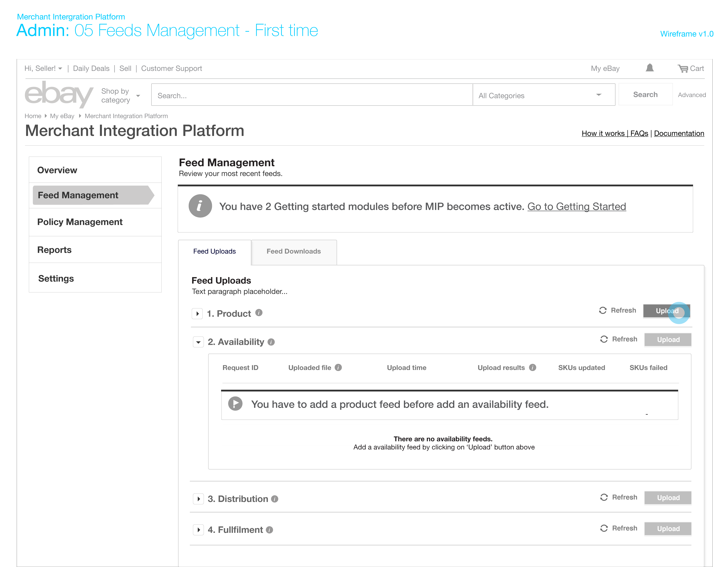This screenshot has height=567, width=728.
Task: Click info icon beside 4. Fullfilment
Action: pos(270,530)
